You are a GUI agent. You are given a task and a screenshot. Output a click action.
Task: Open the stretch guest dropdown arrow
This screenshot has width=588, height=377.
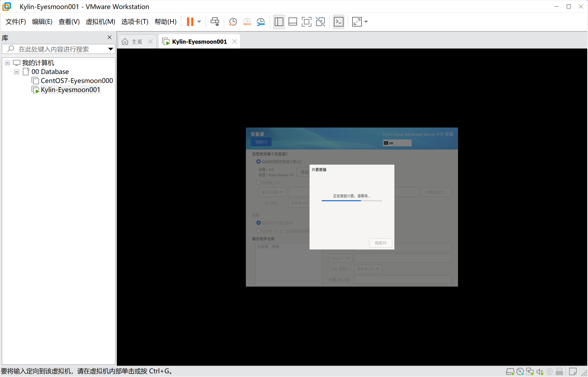point(366,22)
